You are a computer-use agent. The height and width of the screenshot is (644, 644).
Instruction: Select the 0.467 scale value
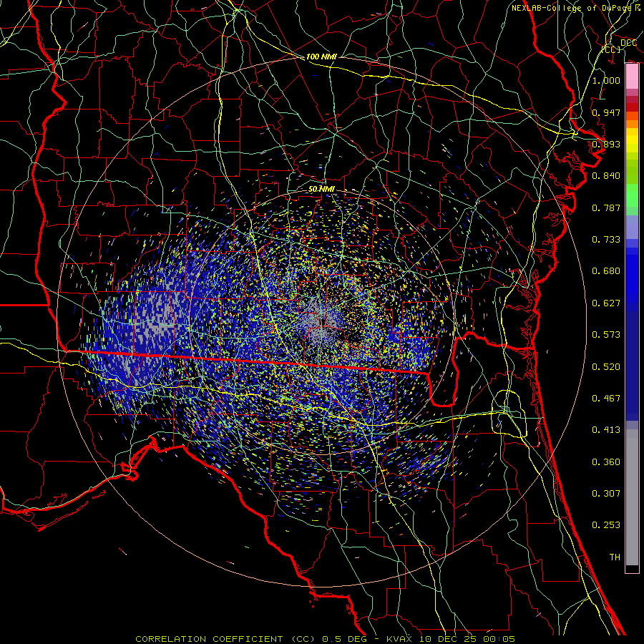coord(606,399)
